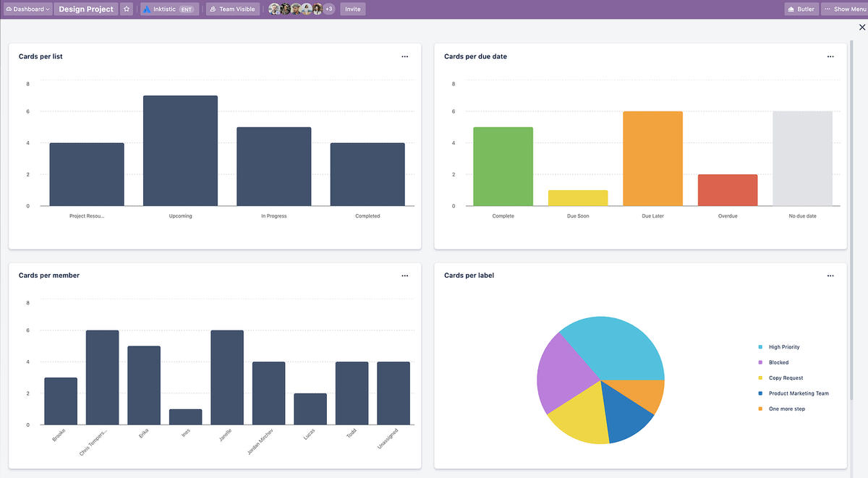Screen dimensions: 868x478
Task: Close the dashboard view with X
Action: (861, 27)
